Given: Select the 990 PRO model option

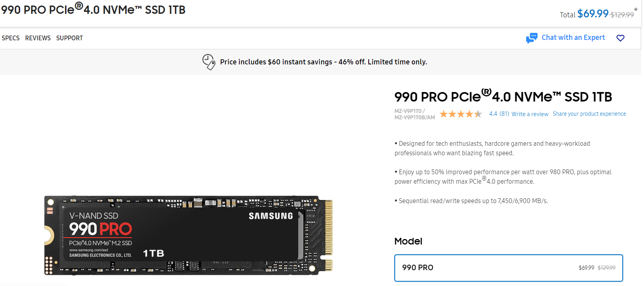Looking at the screenshot, I should (x=508, y=268).
